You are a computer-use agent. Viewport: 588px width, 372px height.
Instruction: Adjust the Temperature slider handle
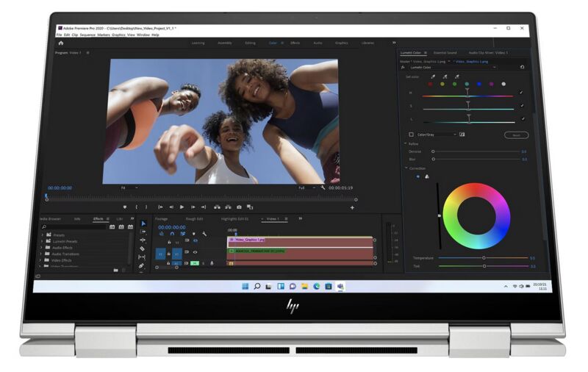(x=484, y=258)
